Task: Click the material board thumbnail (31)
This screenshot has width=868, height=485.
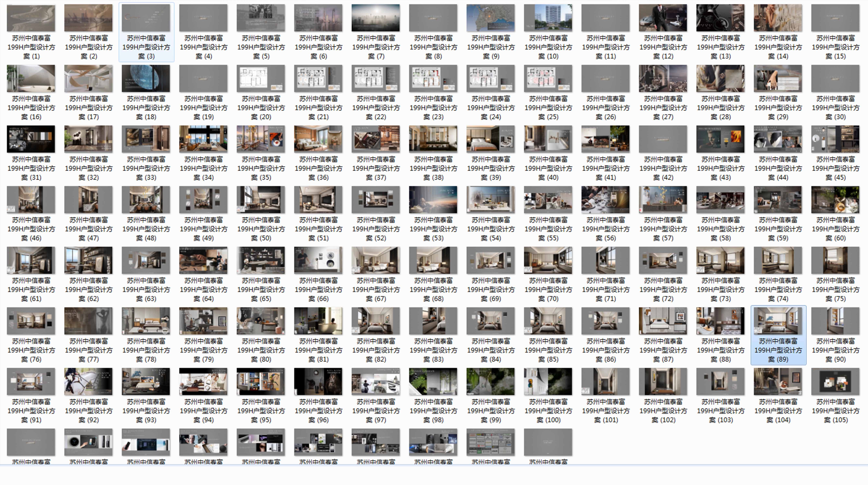Action: 31,139
